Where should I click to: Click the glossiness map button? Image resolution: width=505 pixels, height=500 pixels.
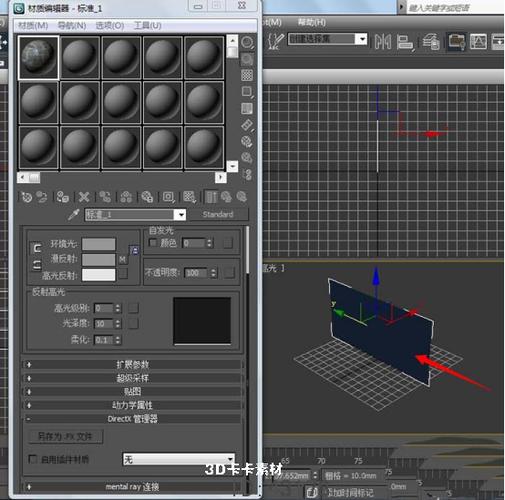[133, 323]
